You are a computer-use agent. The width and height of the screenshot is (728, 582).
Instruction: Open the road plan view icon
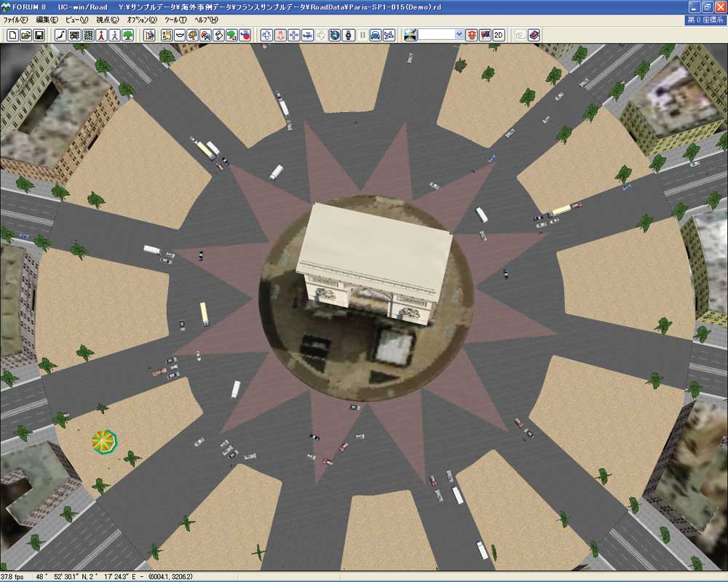tap(74, 35)
